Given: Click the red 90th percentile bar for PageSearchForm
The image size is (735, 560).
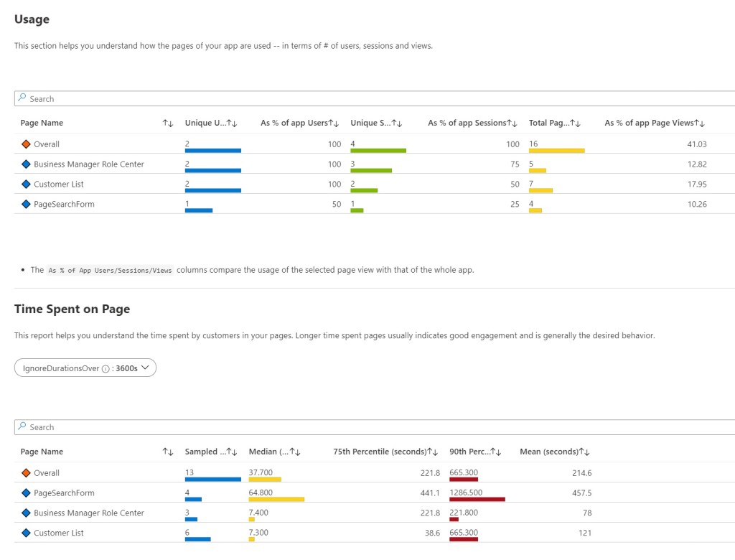Looking at the screenshot, I should [x=477, y=499].
